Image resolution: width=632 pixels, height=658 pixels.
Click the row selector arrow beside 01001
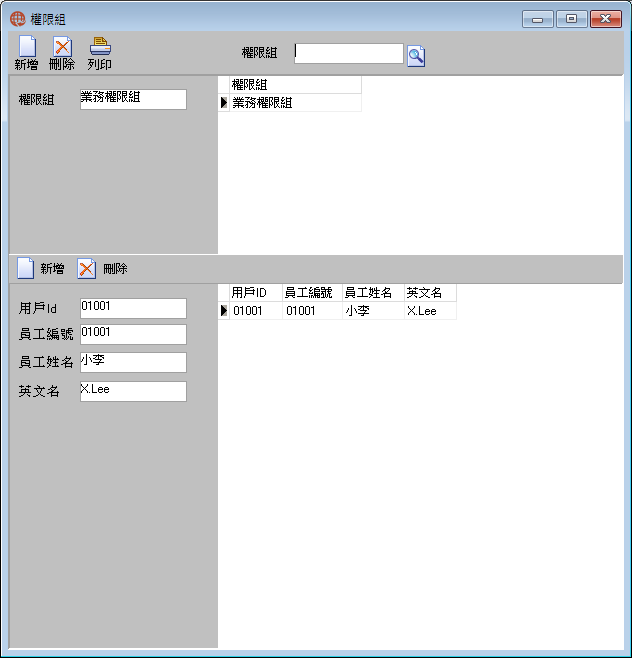pos(224,311)
